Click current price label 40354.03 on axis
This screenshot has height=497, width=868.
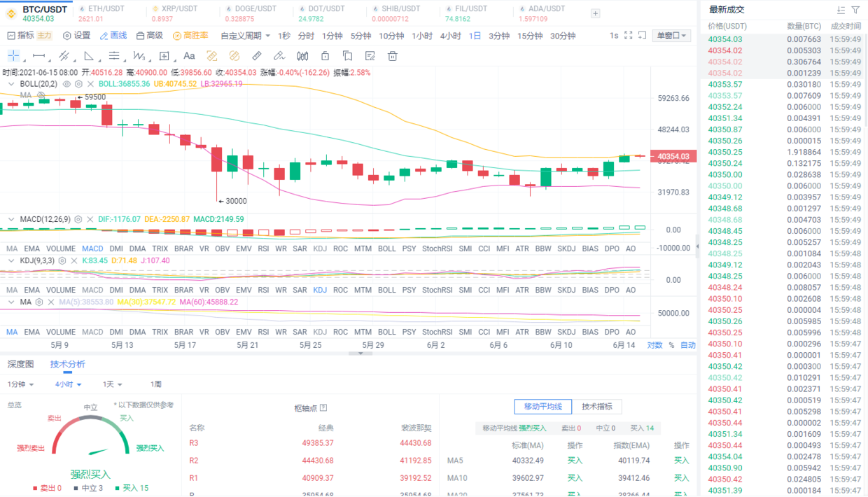tap(672, 156)
